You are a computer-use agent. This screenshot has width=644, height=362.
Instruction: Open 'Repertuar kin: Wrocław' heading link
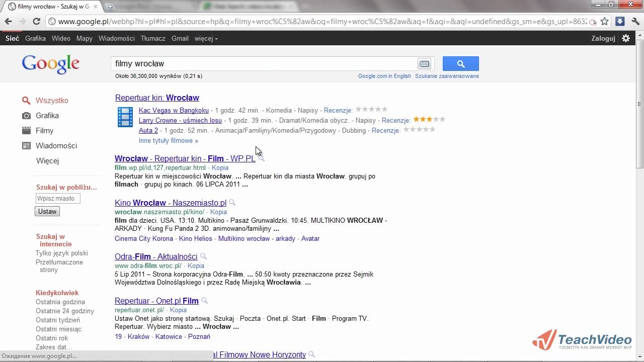157,98
